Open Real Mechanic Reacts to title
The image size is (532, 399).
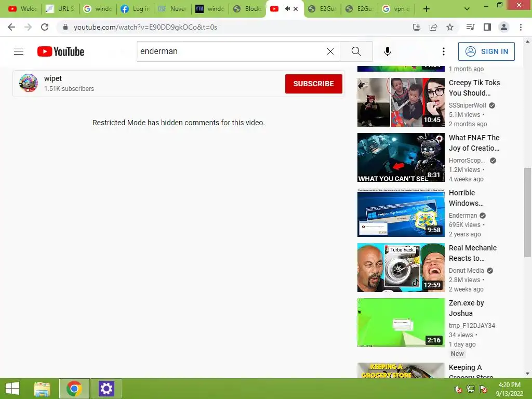pos(473,253)
